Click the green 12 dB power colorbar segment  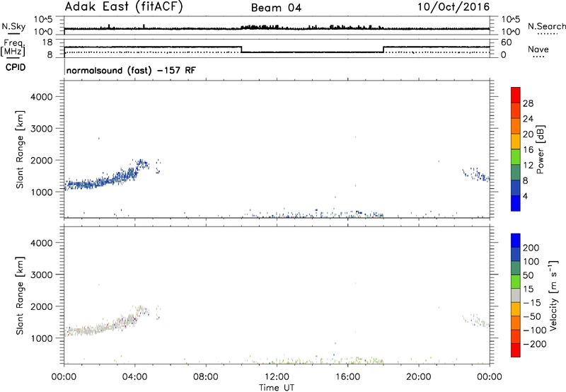[516, 156]
